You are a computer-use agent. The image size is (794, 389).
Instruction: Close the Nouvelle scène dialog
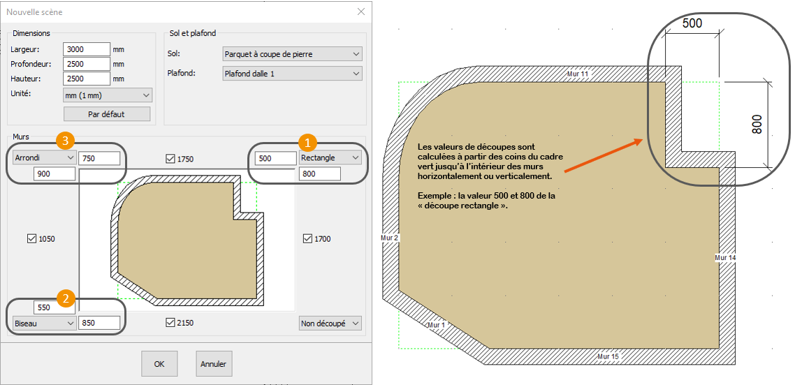tap(361, 12)
